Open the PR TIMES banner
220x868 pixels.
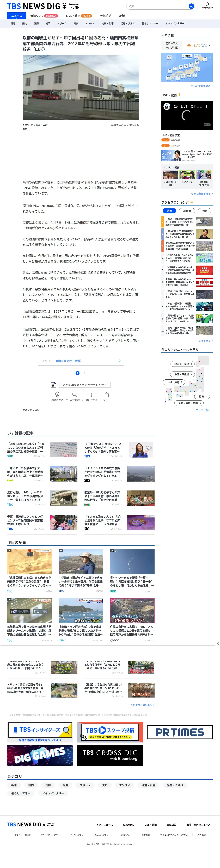180,732
